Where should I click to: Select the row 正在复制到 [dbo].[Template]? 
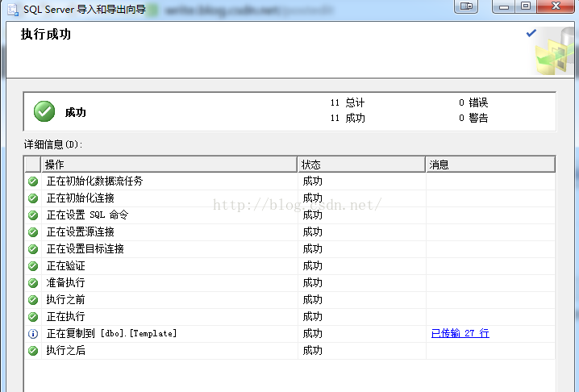tap(289, 334)
